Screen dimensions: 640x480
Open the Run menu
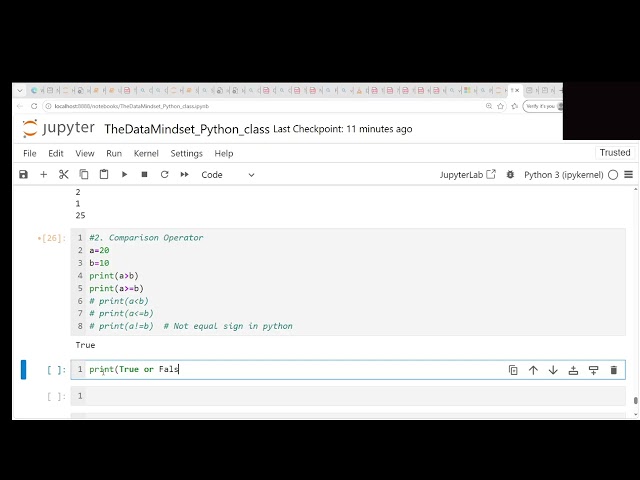click(x=114, y=153)
